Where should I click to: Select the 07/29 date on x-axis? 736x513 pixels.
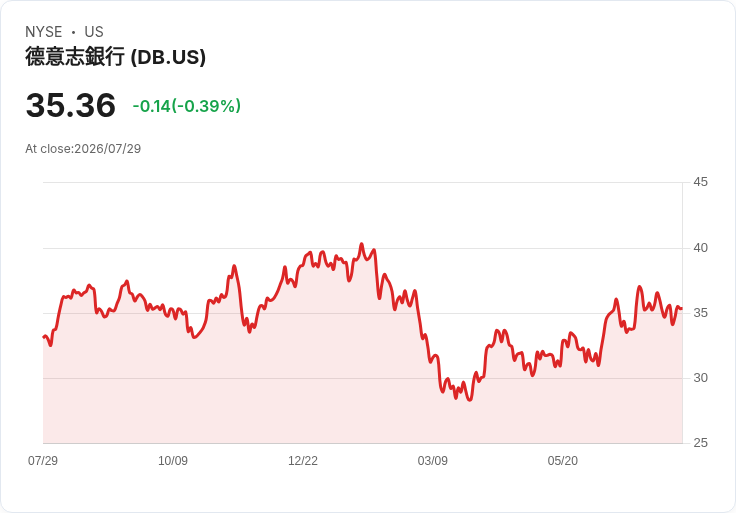click(x=43, y=460)
